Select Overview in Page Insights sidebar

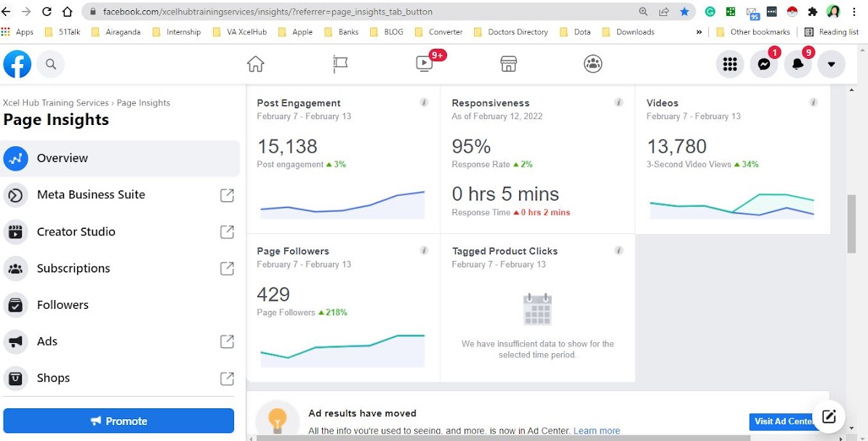(121, 158)
